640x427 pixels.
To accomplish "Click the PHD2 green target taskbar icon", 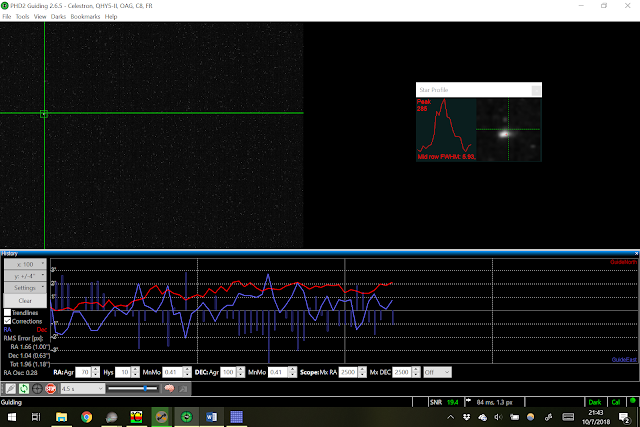I will 187,417.
